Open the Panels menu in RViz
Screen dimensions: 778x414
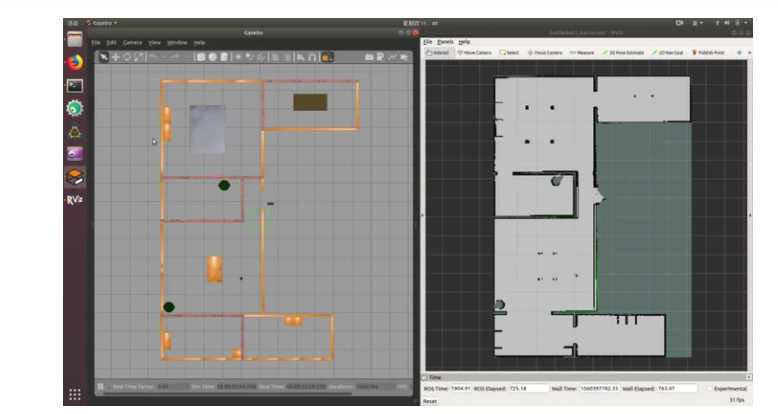click(445, 42)
